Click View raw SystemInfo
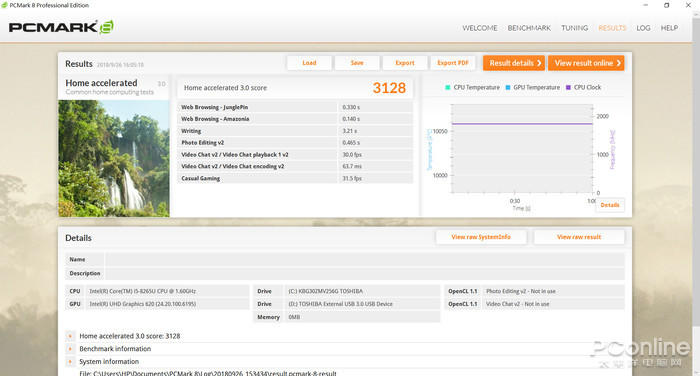Viewport: 700px width, 376px height. tap(481, 237)
